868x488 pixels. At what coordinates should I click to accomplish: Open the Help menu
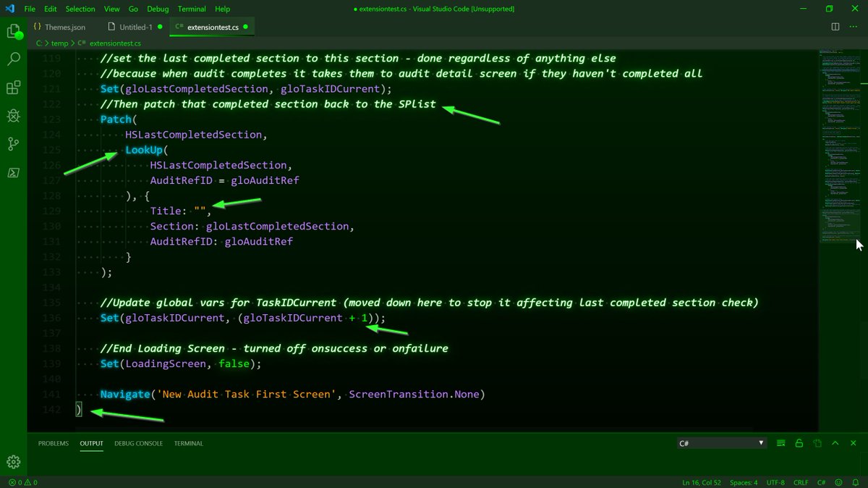click(x=223, y=9)
